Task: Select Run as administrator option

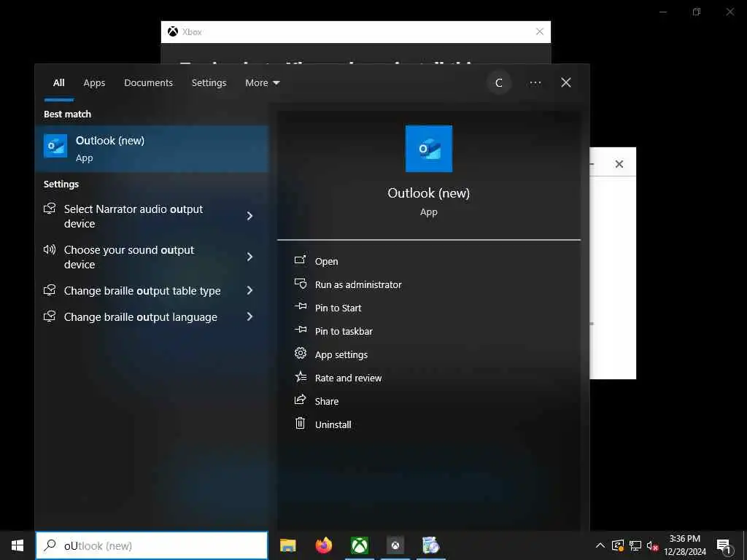Action: coord(358,285)
